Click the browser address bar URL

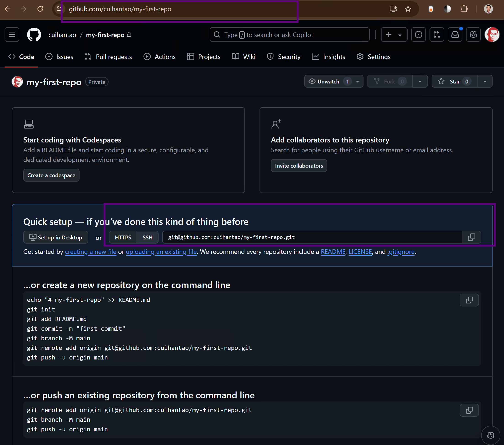pos(120,9)
